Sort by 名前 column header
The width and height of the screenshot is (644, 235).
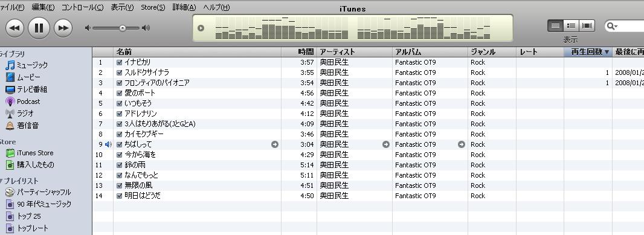197,52
